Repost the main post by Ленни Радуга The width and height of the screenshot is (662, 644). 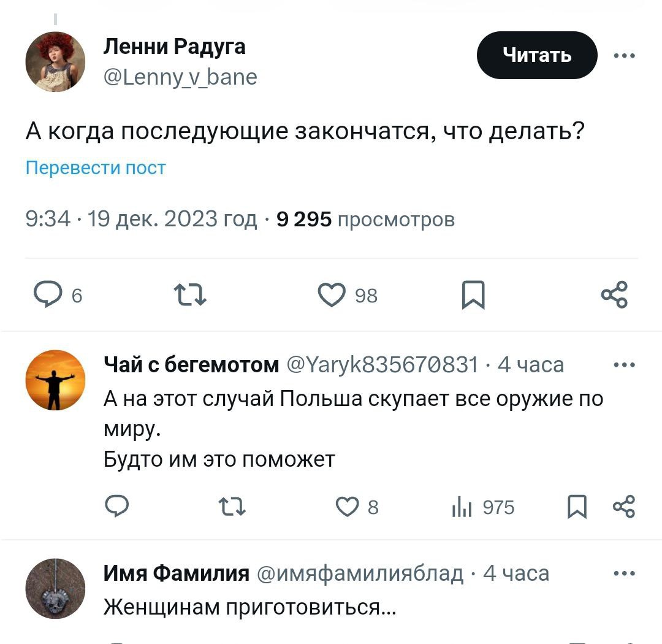(x=190, y=296)
